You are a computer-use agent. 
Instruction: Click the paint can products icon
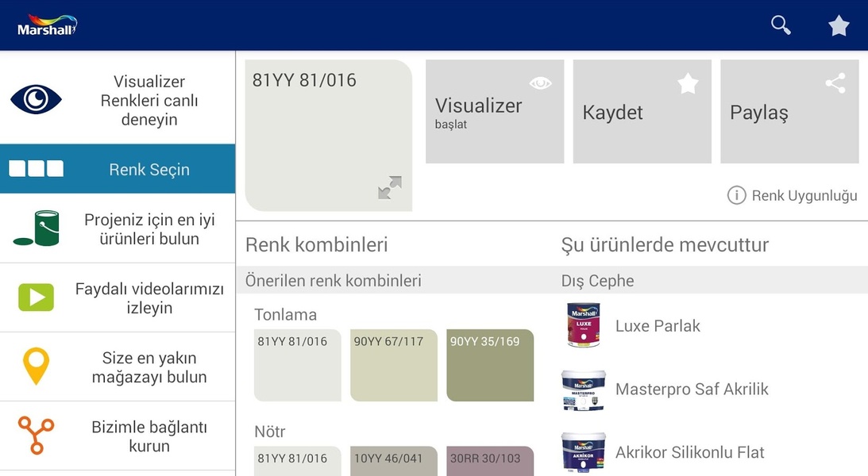37,228
